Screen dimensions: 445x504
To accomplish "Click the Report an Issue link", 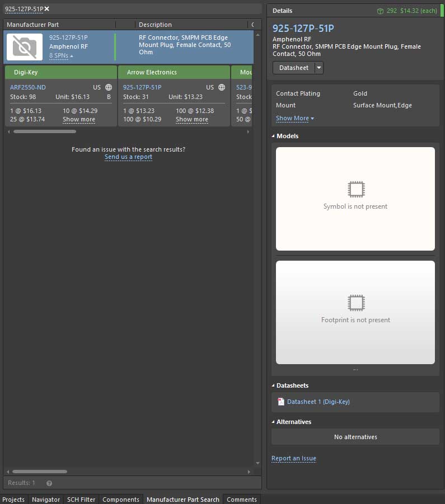I will [x=294, y=459].
